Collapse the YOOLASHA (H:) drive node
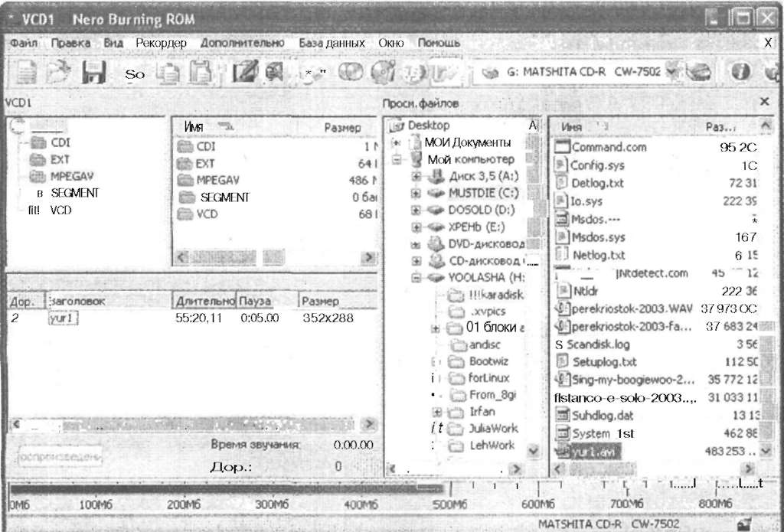The width and height of the screenshot is (784, 532). (x=416, y=278)
